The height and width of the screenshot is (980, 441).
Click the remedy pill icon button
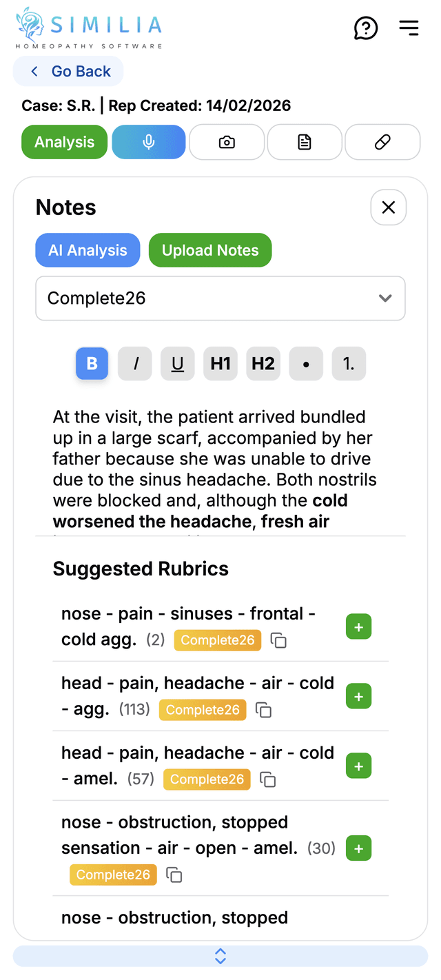[x=382, y=142]
